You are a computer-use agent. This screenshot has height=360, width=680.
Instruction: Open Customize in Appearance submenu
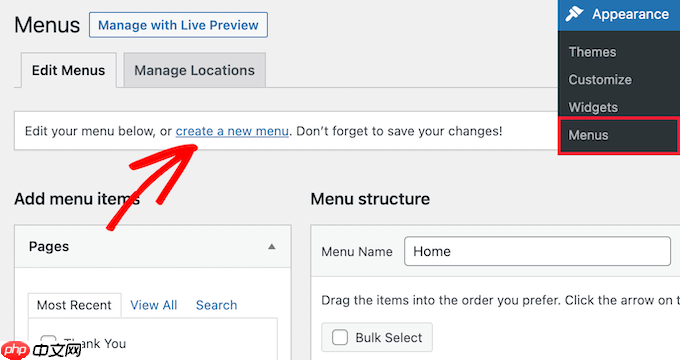coord(600,80)
